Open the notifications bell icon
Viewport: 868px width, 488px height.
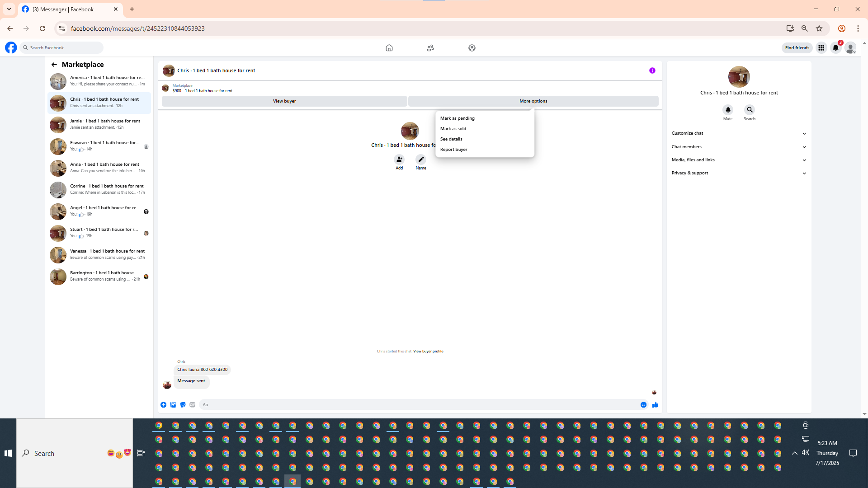pyautogui.click(x=835, y=48)
